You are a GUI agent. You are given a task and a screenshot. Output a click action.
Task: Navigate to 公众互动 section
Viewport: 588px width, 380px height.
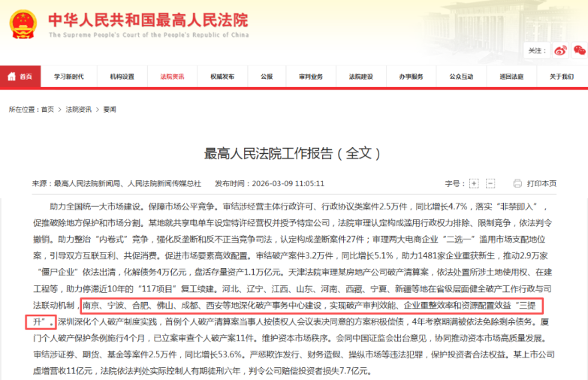tap(461, 77)
